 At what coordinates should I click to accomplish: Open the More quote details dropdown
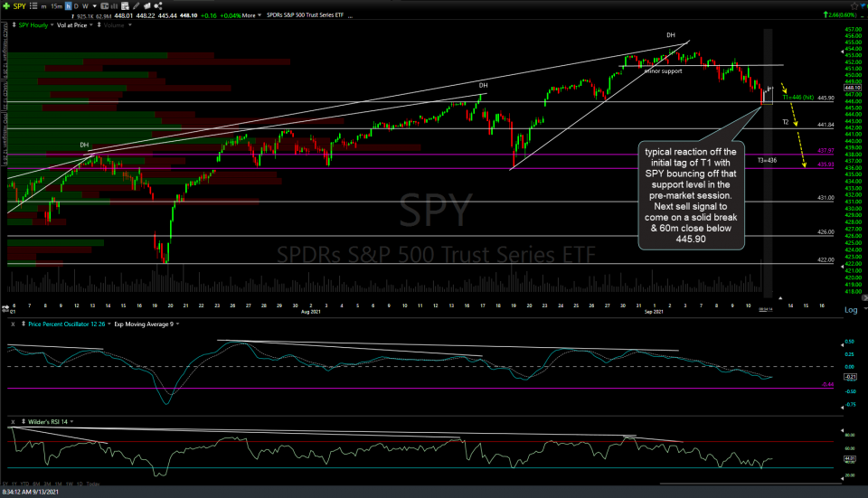click(x=251, y=15)
